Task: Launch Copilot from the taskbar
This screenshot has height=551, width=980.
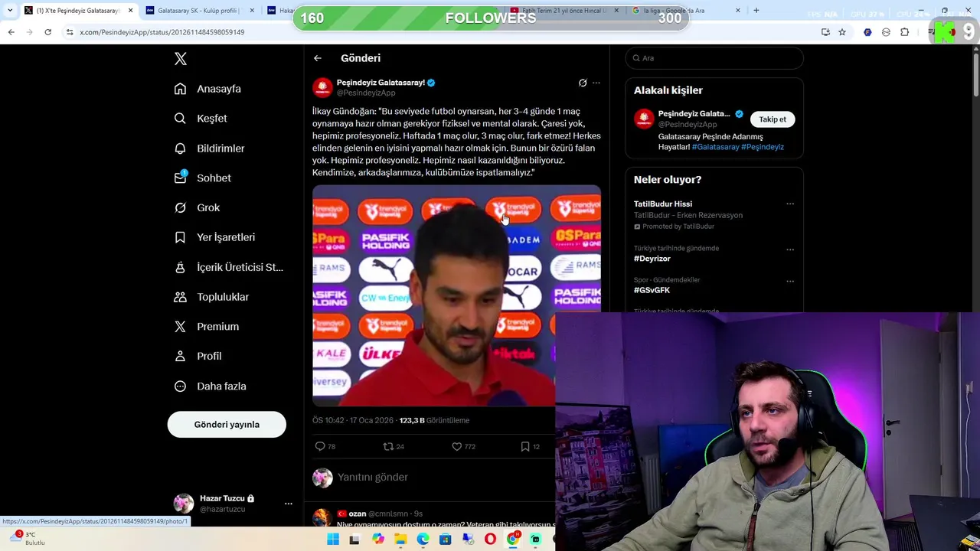Action: click(x=377, y=540)
